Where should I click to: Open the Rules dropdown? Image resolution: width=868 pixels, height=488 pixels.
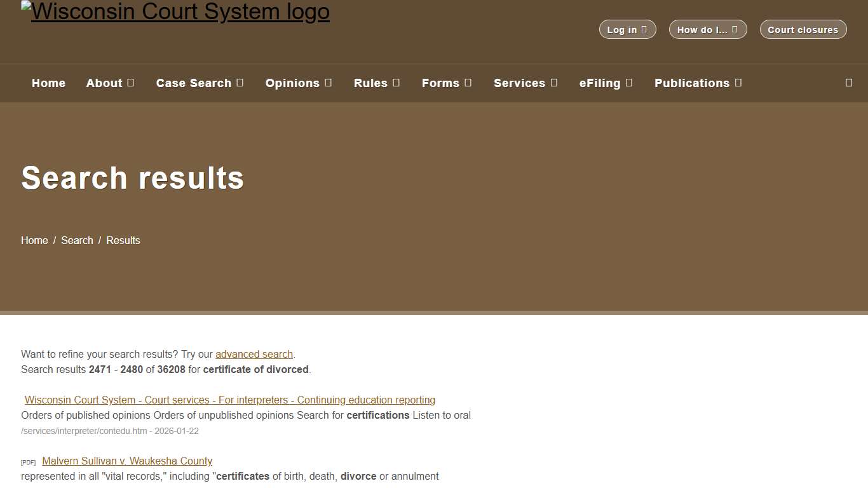point(376,83)
